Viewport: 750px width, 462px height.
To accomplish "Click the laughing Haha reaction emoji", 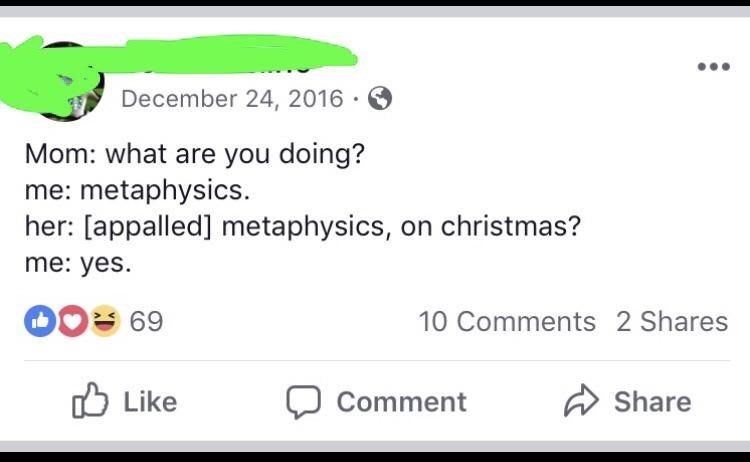I will (x=104, y=321).
